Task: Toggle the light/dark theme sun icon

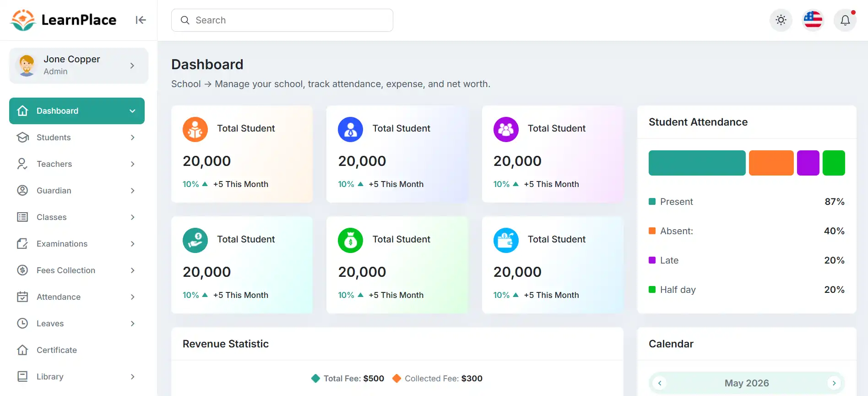Action: tap(781, 20)
